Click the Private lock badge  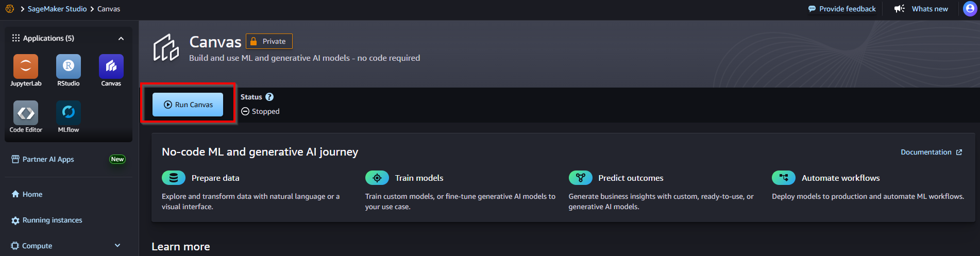point(269,41)
